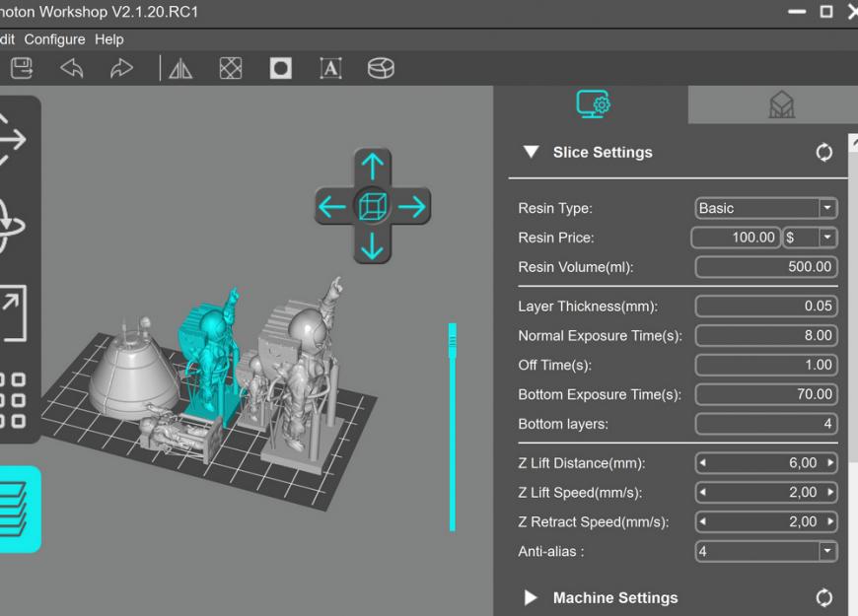Click the cyan Slice layers button
Image resolution: width=858 pixels, height=616 pixels.
pos(18,509)
